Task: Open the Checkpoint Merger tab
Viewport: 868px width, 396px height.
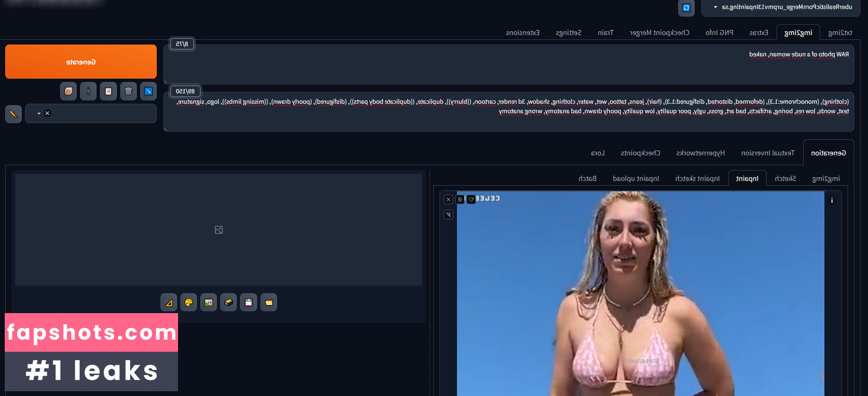Action: [x=659, y=33]
